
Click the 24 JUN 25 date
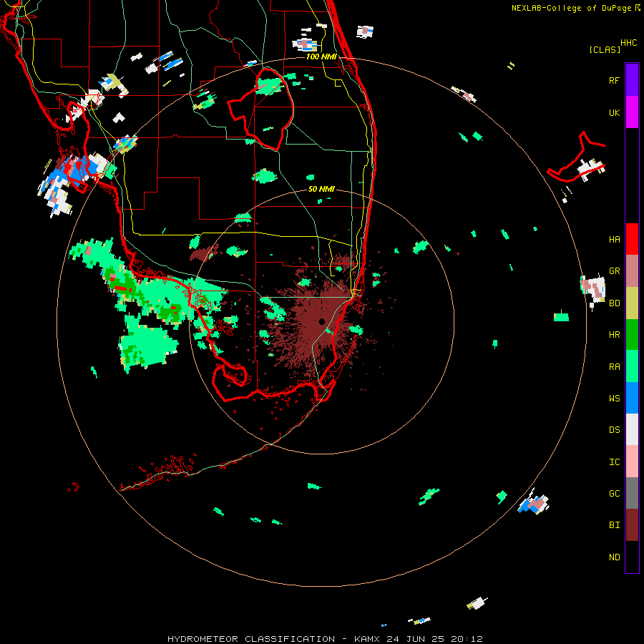pos(415,639)
